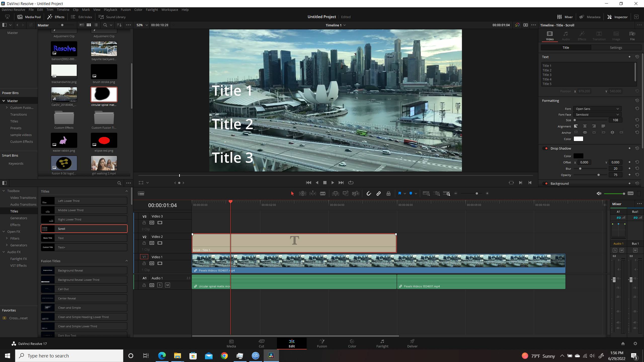Play timeline in reverse
644x362 pixels.
coord(317,183)
